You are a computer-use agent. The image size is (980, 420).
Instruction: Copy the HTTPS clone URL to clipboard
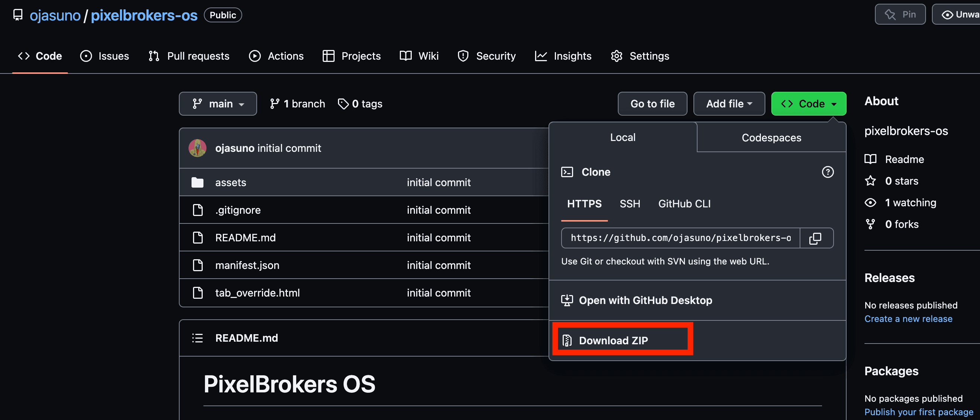pos(816,238)
